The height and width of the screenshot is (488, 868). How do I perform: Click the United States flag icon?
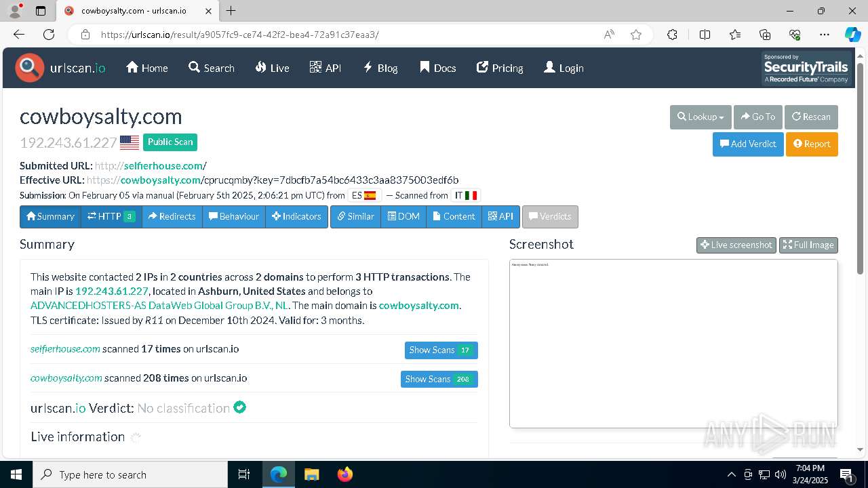tap(130, 142)
